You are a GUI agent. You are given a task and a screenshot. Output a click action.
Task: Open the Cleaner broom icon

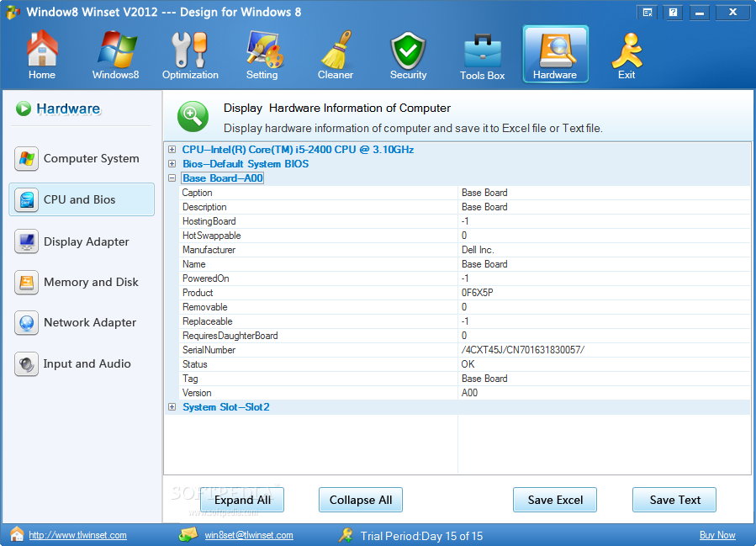[336, 49]
